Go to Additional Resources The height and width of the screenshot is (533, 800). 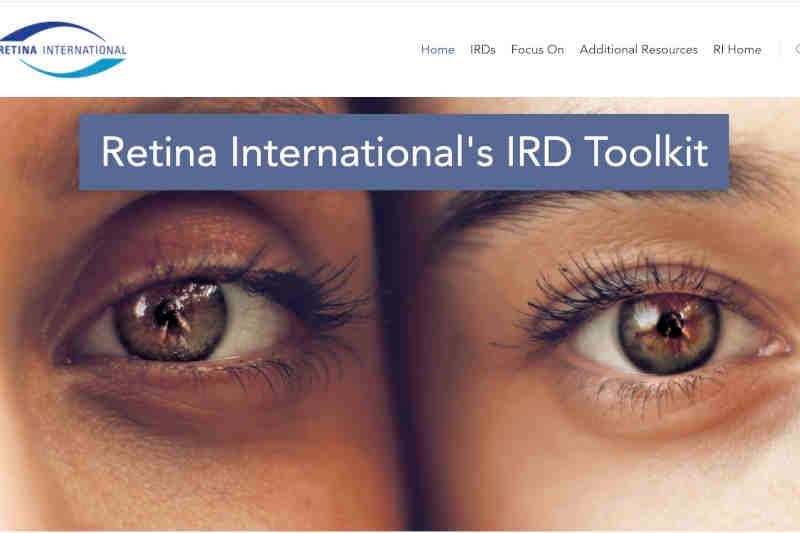638,49
